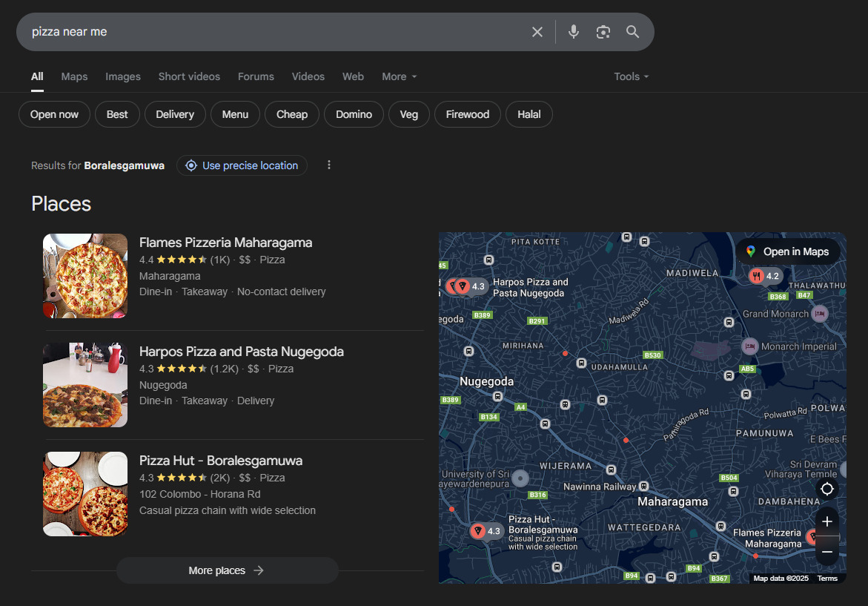Viewport: 868px width, 606px height.
Task: Click the arrow icon in More places
Action: click(259, 570)
